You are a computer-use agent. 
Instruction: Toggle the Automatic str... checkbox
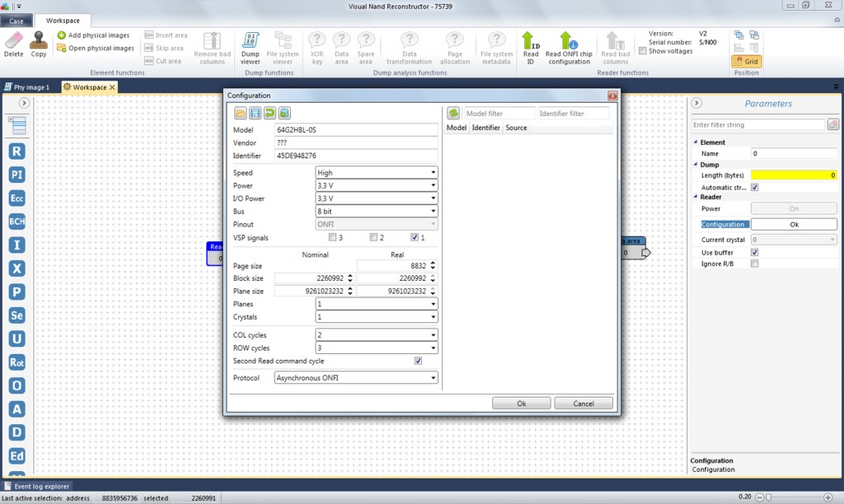click(x=755, y=187)
